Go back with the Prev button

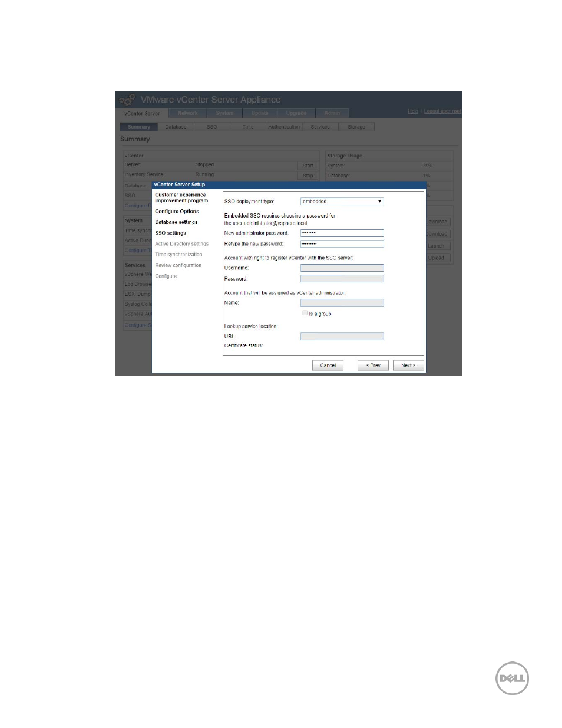373,365
